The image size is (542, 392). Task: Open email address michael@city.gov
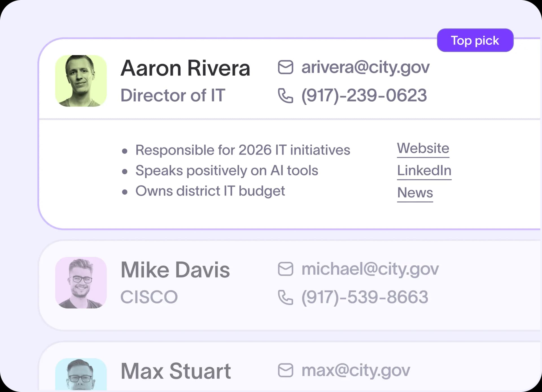[370, 269]
